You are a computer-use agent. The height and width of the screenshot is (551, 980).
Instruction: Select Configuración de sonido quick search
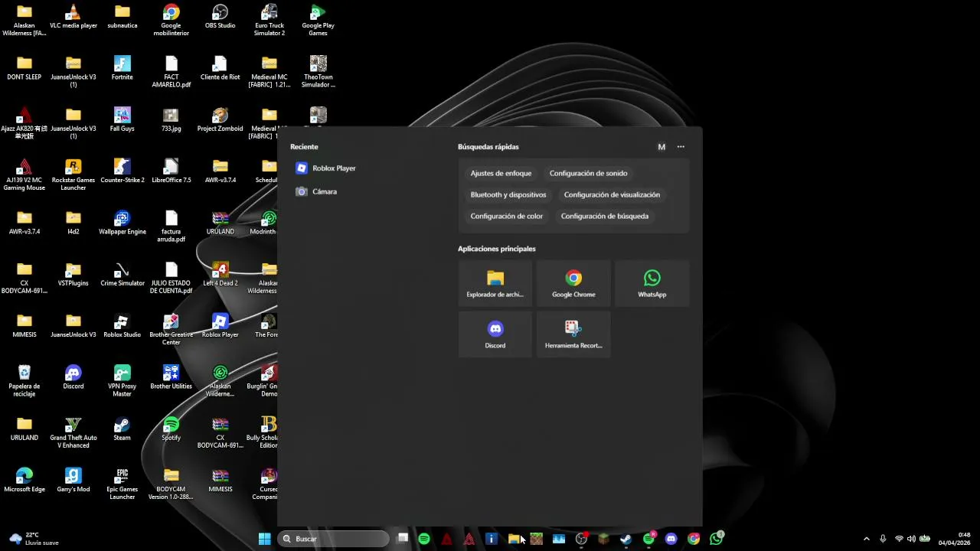[588, 174]
